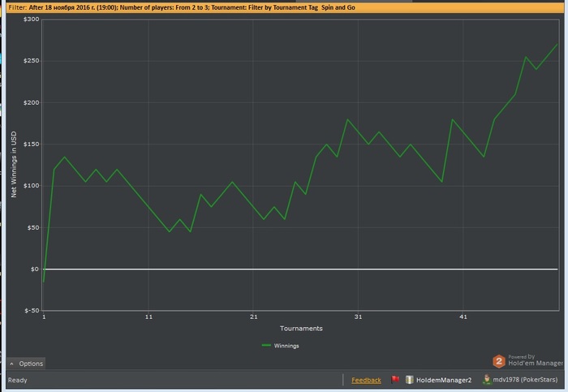Click the $-50 y-axis label
568x392 pixels.
coord(32,311)
